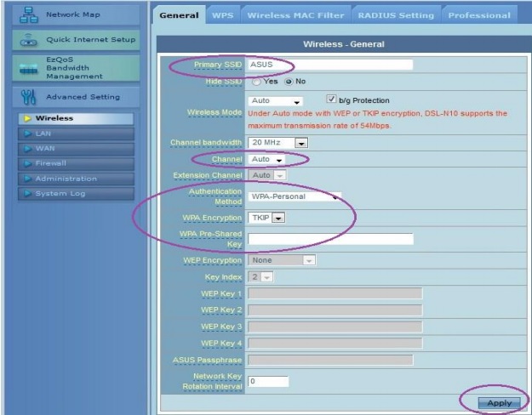The width and height of the screenshot is (532, 415).
Task: Switch to the General tab
Action: pos(179,15)
